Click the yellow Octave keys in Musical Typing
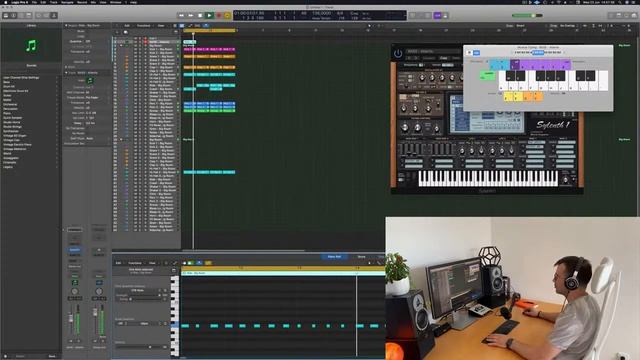The height and width of the screenshot is (360, 640). [513, 96]
